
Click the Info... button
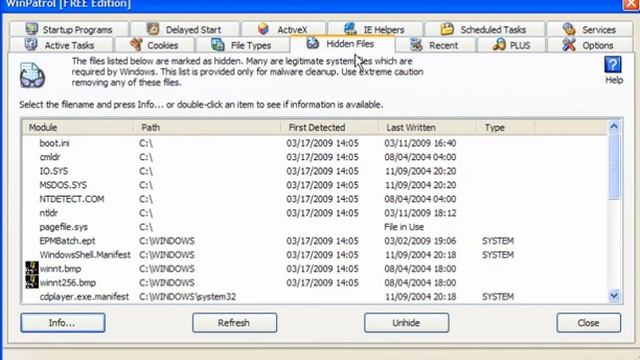point(62,323)
